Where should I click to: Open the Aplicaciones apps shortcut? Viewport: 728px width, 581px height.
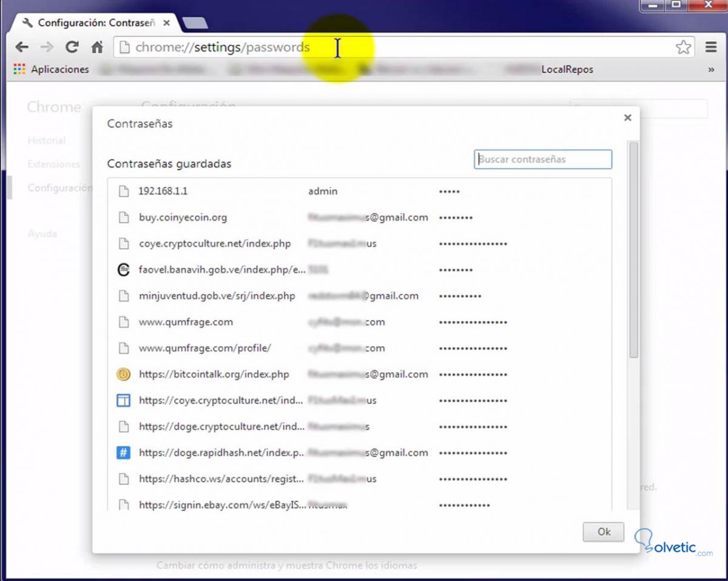click(51, 69)
